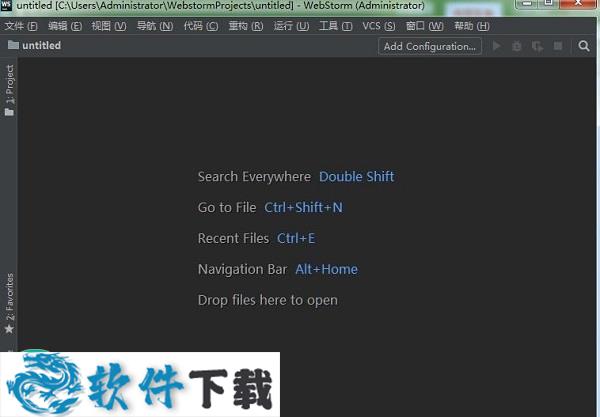Click the Double Shift shortcut text
600x417 pixels.
(356, 177)
